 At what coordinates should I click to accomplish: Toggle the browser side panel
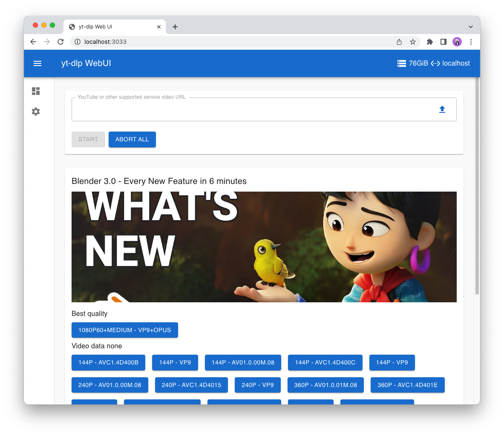443,42
